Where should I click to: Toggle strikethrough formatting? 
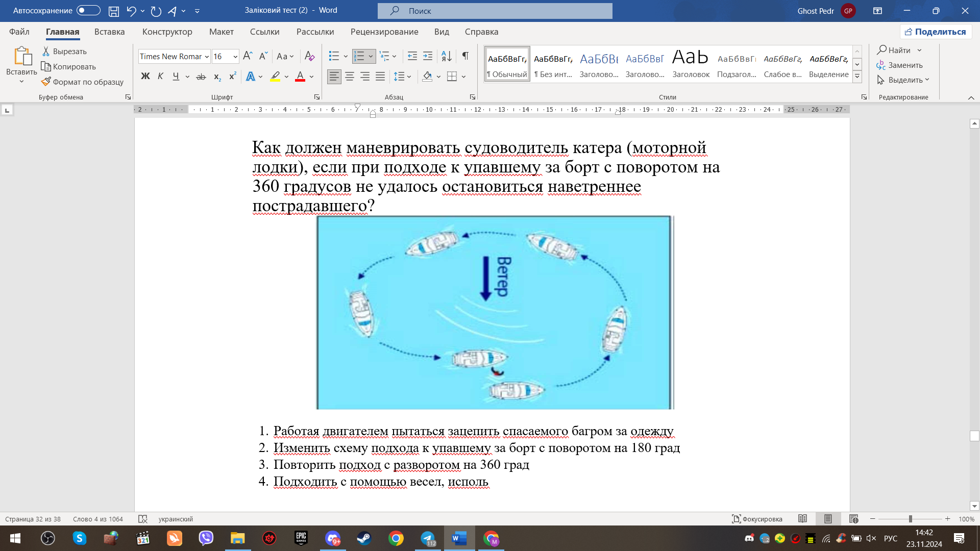click(x=201, y=77)
